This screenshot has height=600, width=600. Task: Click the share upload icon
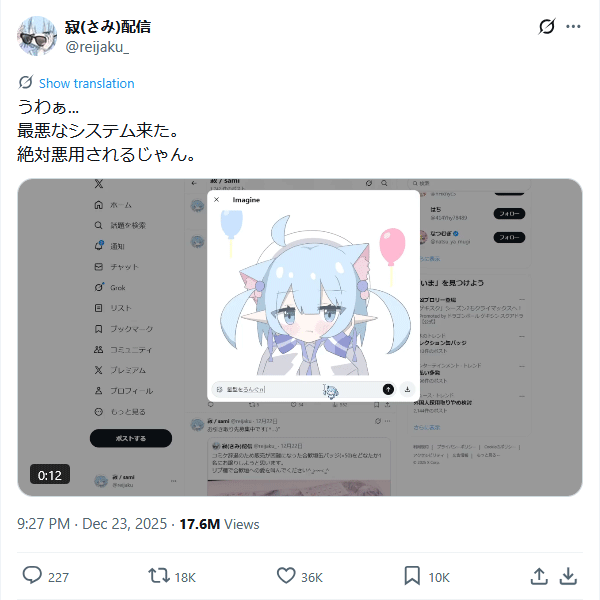[539, 576]
